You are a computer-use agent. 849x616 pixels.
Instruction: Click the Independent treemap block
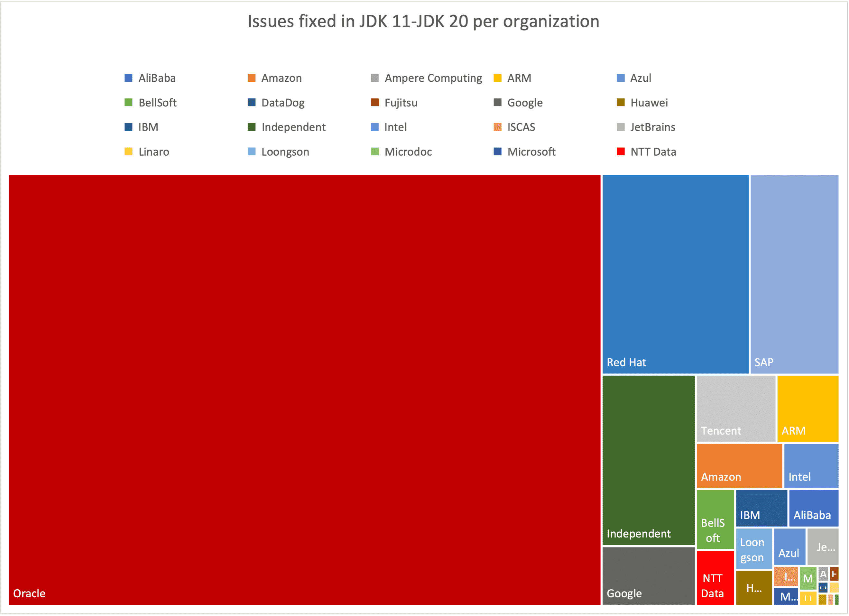point(648,460)
